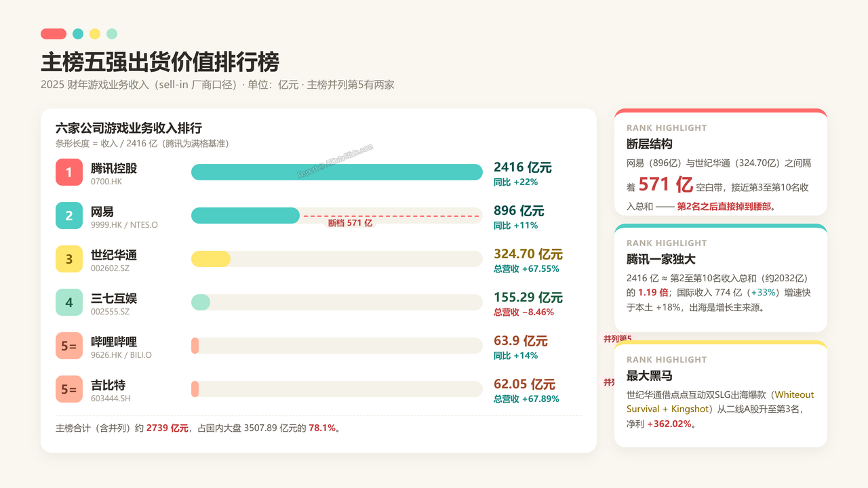Screen dimensions: 868x488
Task: Click the rank 2 badge beside 网易
Action: click(x=69, y=216)
